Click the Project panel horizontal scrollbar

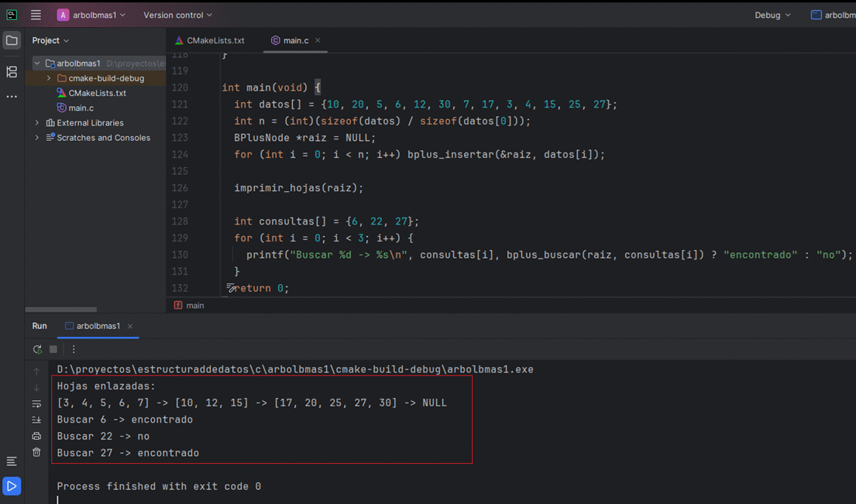(61, 310)
